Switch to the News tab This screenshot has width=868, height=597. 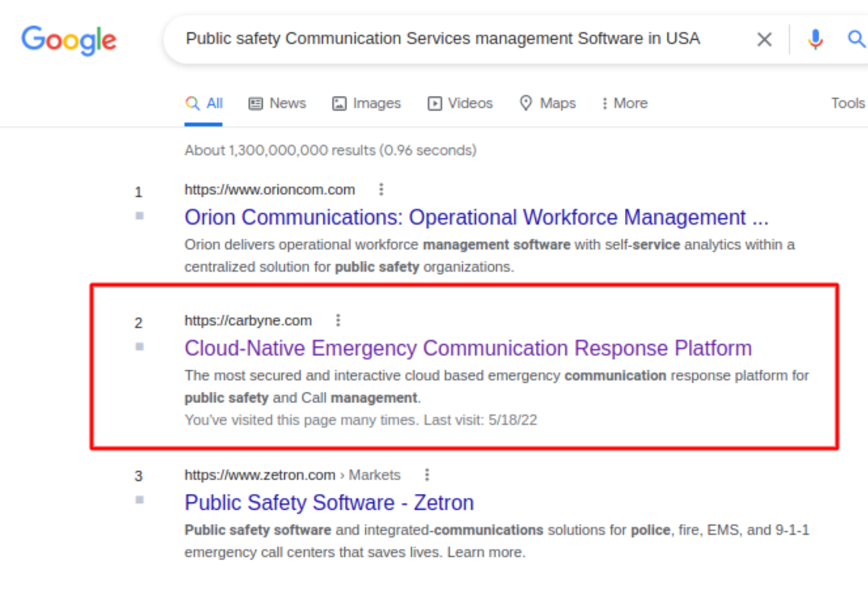point(277,103)
